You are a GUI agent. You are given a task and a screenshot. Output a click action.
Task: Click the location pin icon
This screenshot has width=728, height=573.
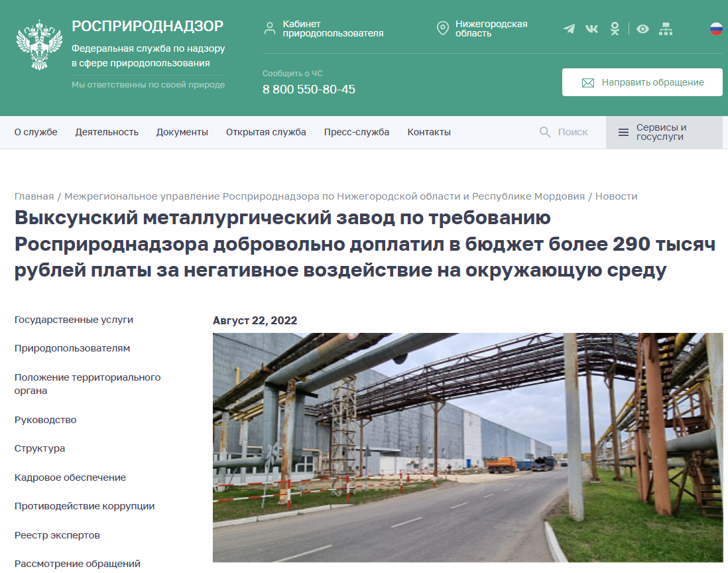click(x=443, y=29)
